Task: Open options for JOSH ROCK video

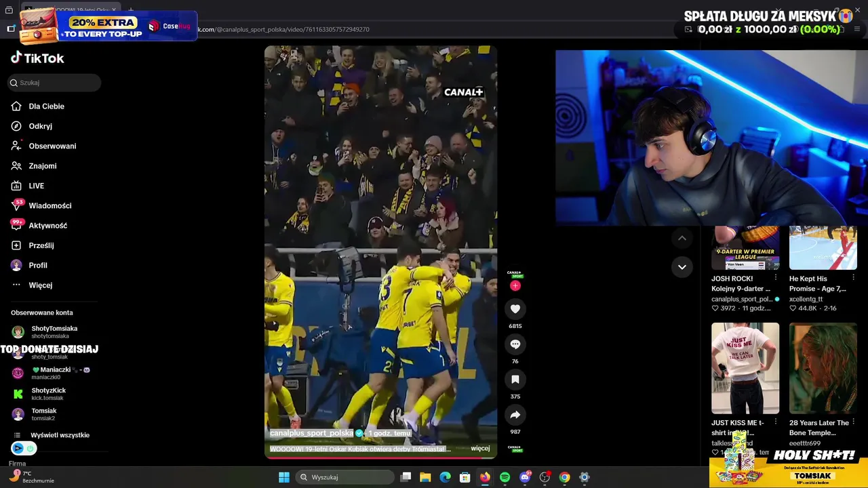Action: 776,278
